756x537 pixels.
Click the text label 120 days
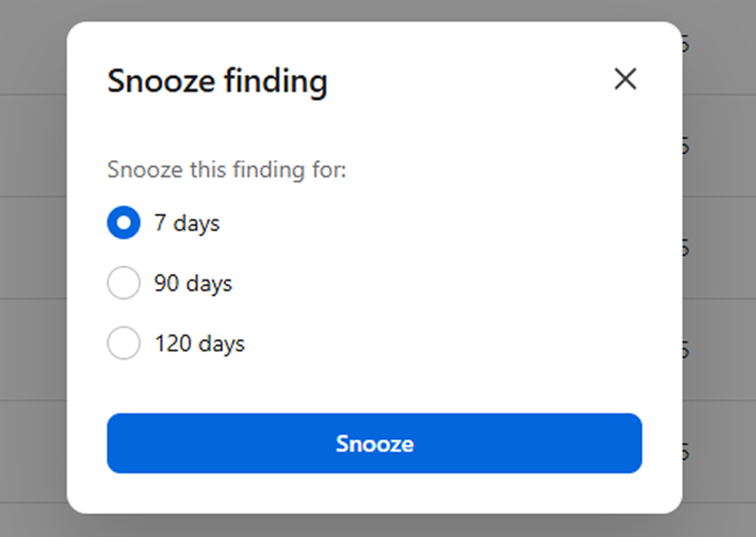(x=200, y=343)
